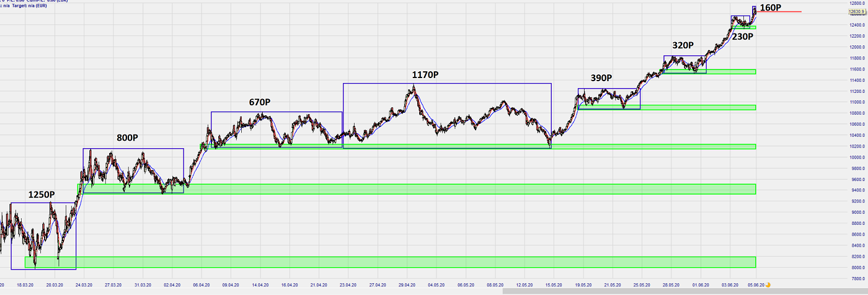Click the 28.05.20 date axis label
This screenshot has height=295, width=868.
pos(670,285)
